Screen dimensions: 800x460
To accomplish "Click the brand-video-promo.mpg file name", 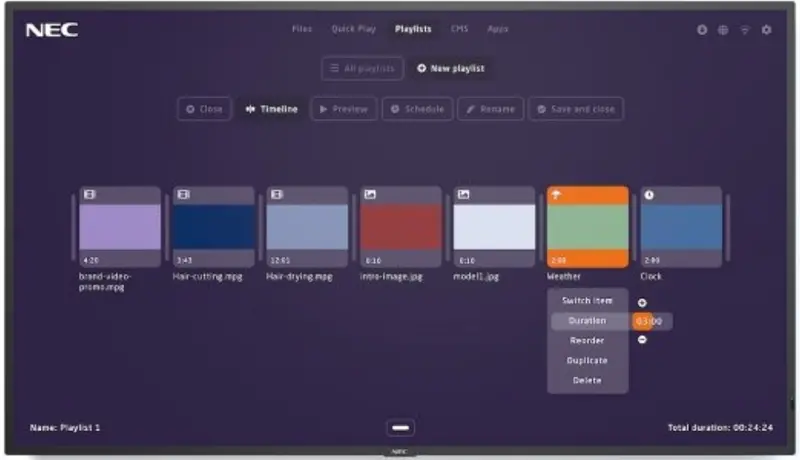I will point(105,282).
